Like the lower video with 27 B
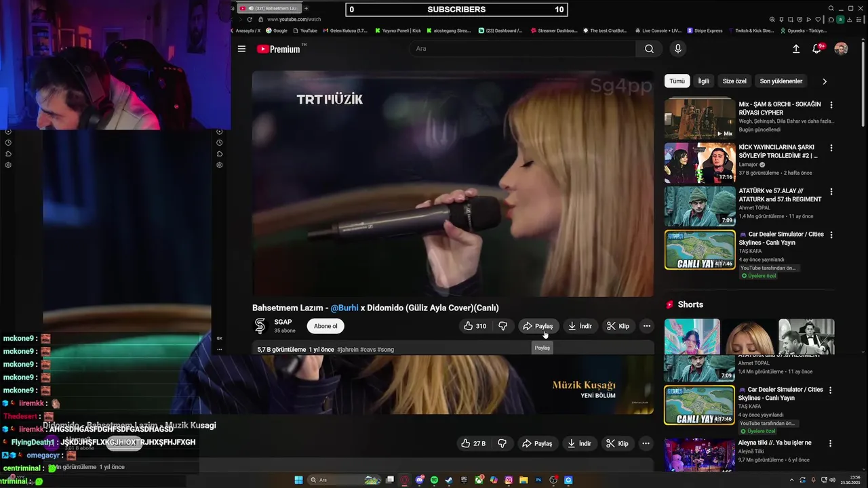This screenshot has height=488, width=868. pyautogui.click(x=473, y=443)
